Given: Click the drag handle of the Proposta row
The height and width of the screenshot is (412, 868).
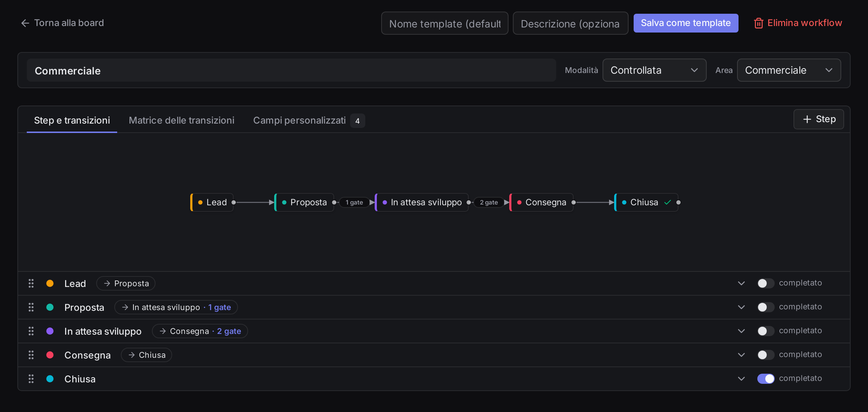Looking at the screenshot, I should point(31,307).
